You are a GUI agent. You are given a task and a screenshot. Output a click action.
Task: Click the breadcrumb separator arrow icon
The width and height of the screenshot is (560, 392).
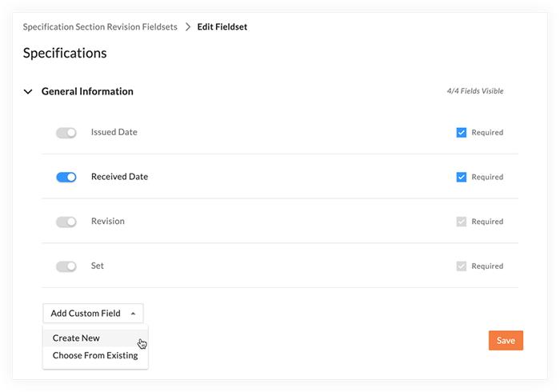click(188, 27)
